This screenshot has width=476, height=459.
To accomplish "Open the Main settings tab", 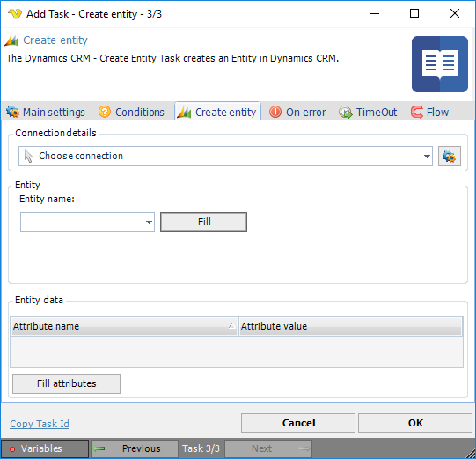I will (46, 113).
